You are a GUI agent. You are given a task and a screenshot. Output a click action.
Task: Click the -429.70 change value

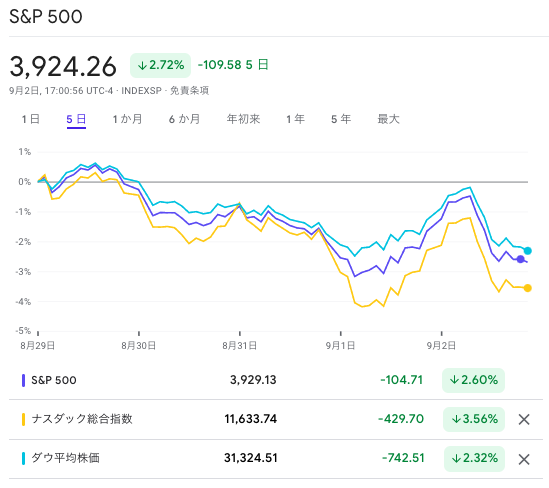(401, 419)
